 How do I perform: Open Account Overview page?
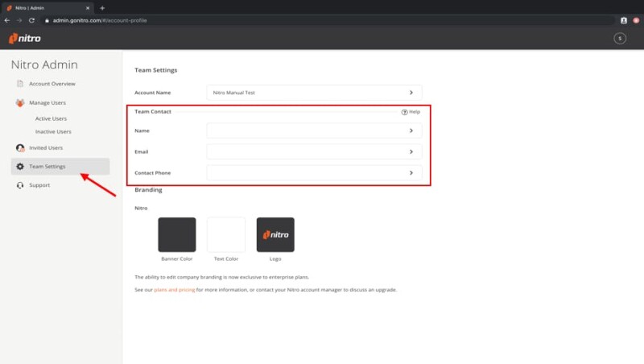tap(52, 84)
